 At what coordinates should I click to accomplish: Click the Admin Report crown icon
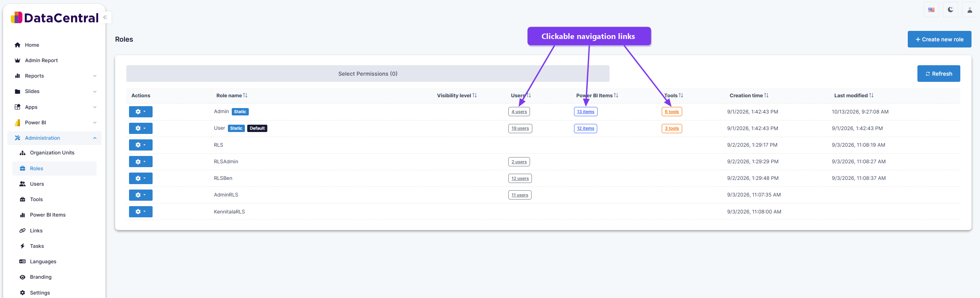17,61
